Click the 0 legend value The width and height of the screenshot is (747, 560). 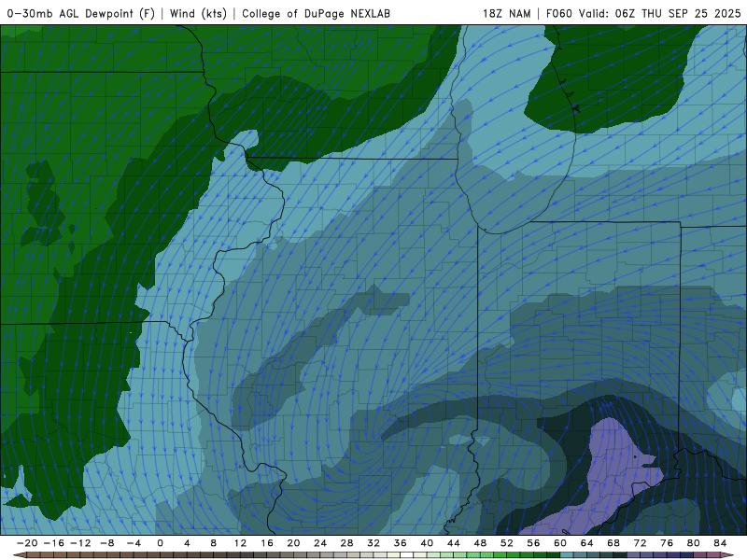point(160,543)
